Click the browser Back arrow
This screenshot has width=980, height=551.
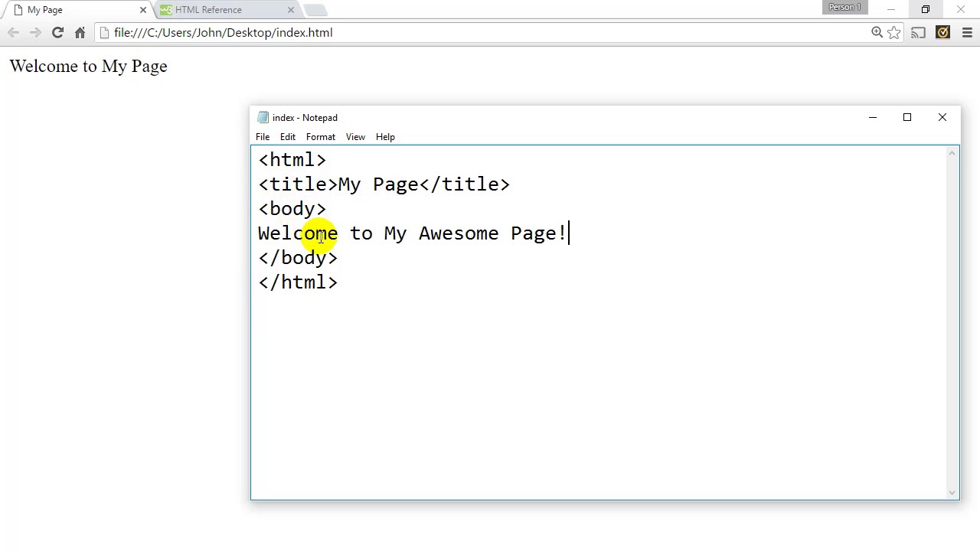(x=13, y=33)
